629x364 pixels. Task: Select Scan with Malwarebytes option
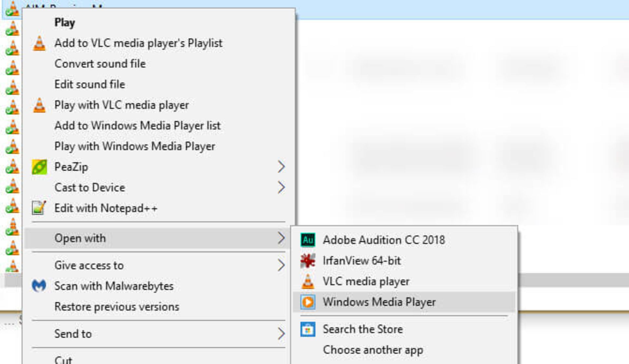pos(114,286)
